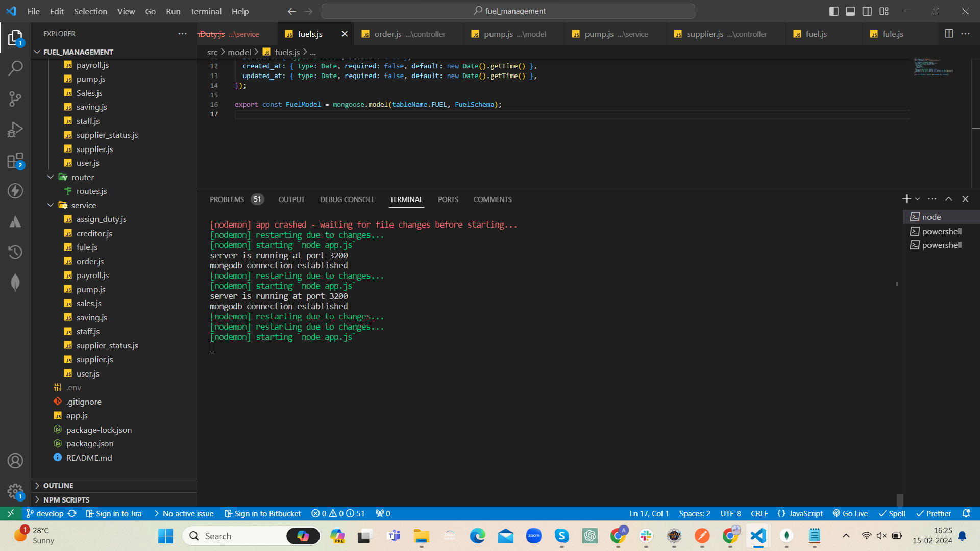Toggle the Secondary Side Bar layout button

867,11
